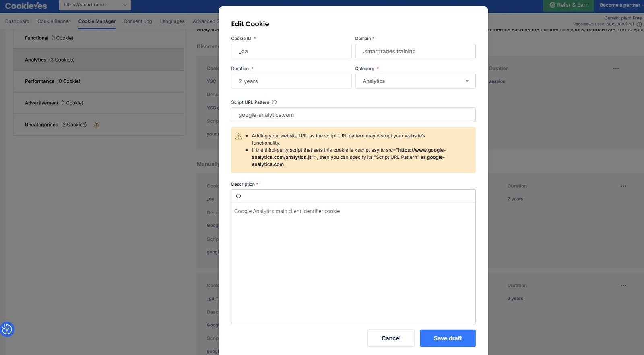
Task: Click into the Description text area
Action: pyautogui.click(x=353, y=263)
